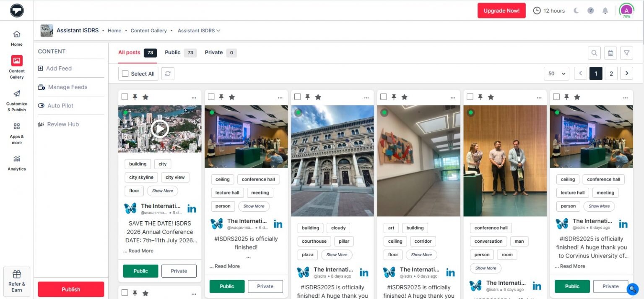The height and width of the screenshot is (299, 644).
Task: Click the notification bell icon
Action: (x=605, y=10)
